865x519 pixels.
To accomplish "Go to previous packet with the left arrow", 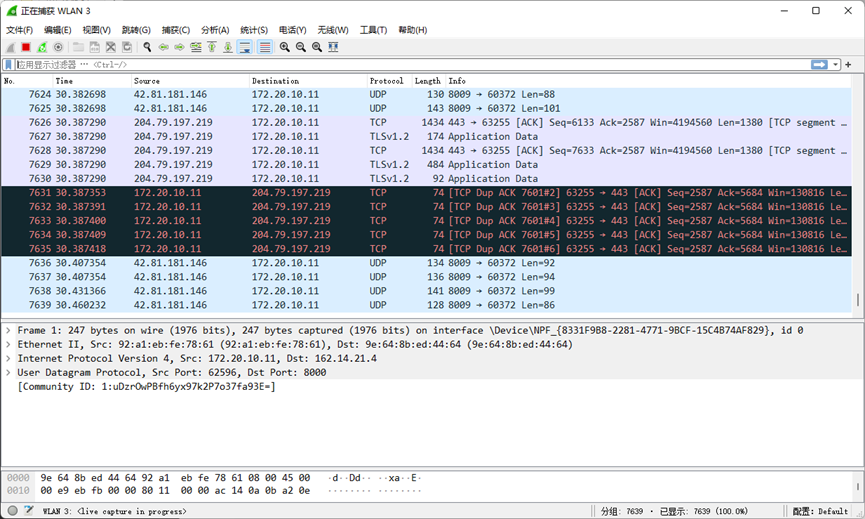I will 163,47.
